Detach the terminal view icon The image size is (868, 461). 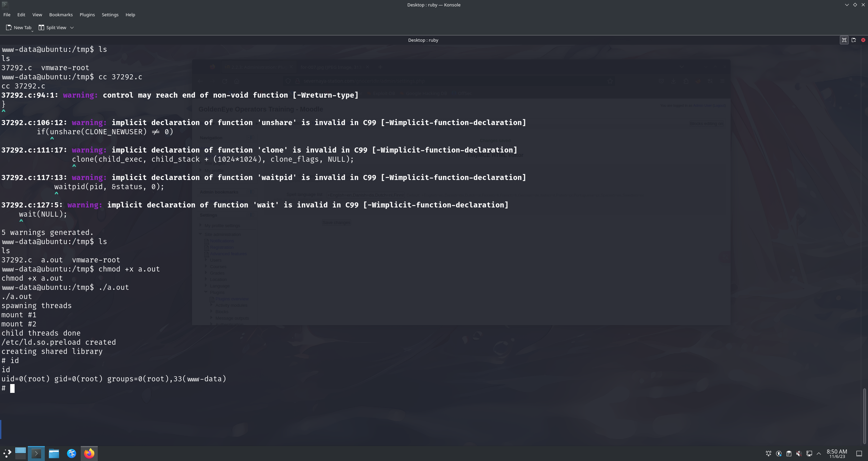pyautogui.click(x=854, y=40)
